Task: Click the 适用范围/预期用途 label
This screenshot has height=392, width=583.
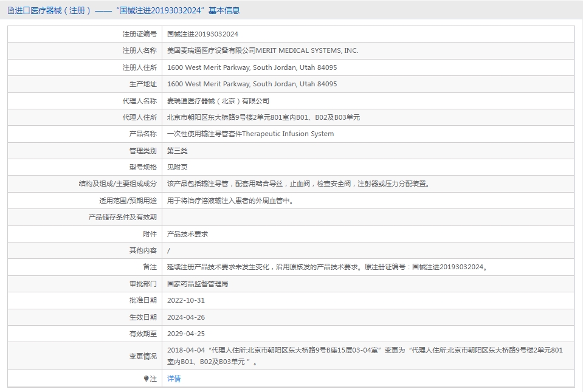Action: coord(128,201)
